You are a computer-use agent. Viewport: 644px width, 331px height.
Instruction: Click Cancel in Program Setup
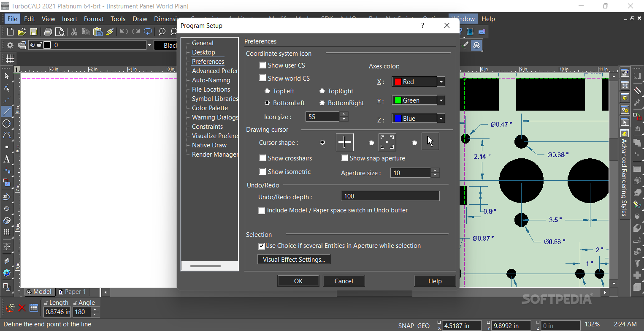pyautogui.click(x=344, y=281)
